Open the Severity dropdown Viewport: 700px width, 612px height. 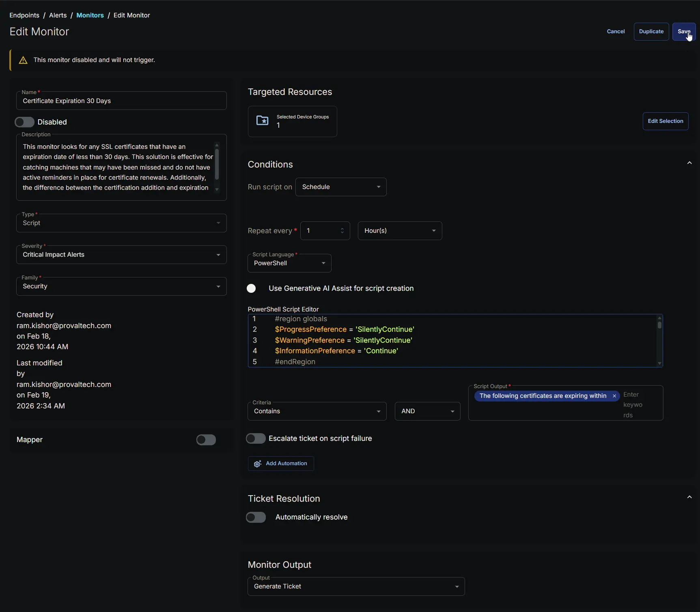[x=121, y=255]
